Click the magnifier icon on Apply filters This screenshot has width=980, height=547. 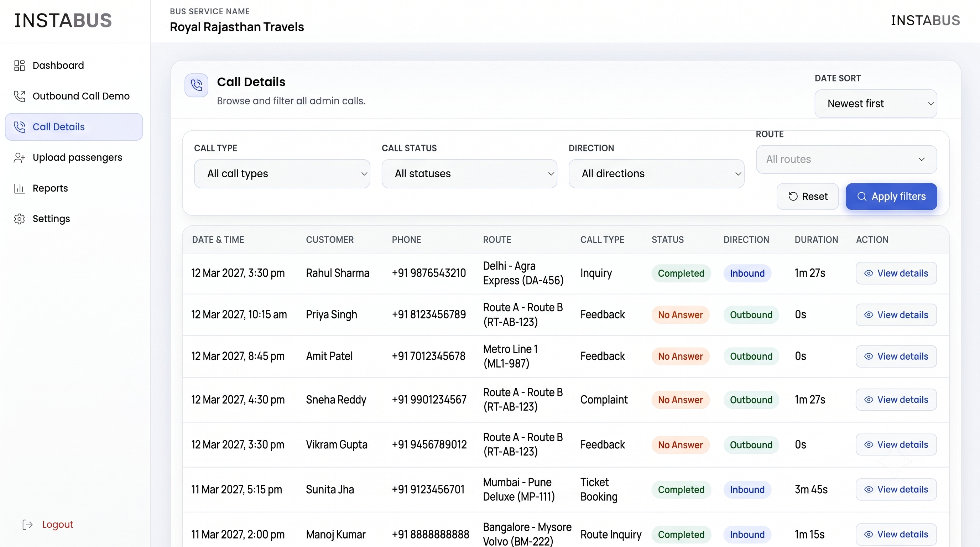[862, 196]
